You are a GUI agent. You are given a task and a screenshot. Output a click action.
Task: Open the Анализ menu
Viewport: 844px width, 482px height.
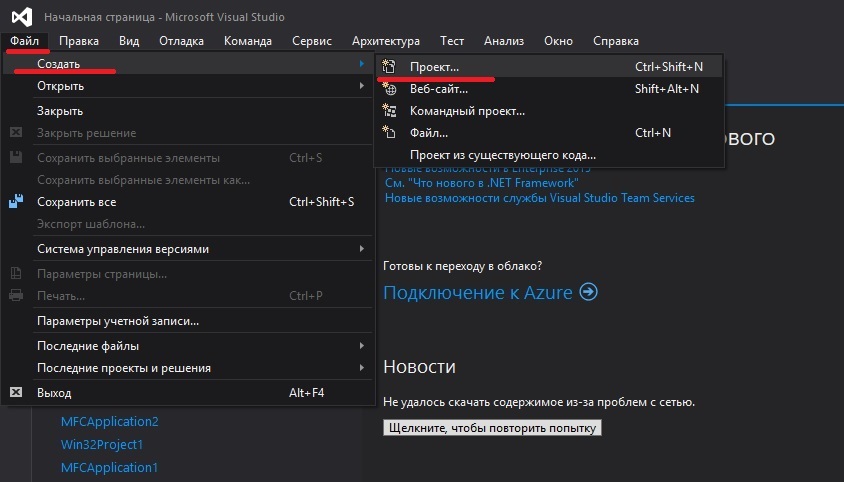coord(504,41)
